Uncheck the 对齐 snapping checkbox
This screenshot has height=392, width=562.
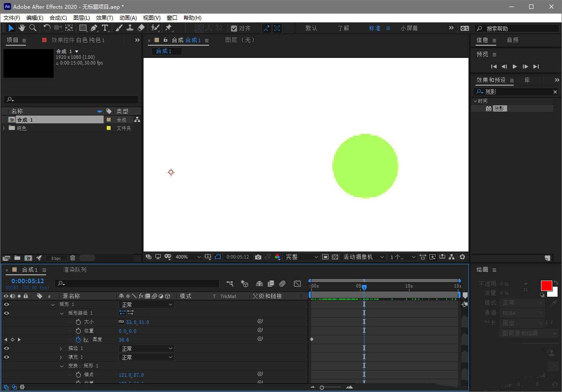click(234, 29)
